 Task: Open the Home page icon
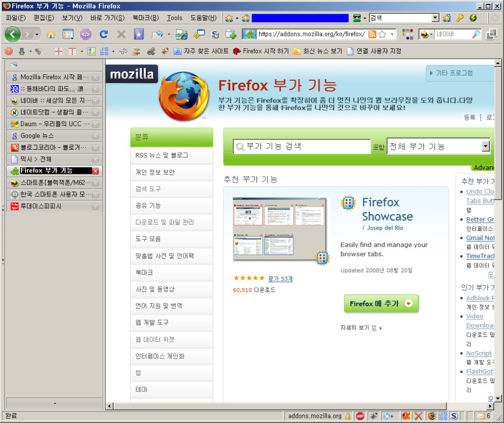pos(51,34)
